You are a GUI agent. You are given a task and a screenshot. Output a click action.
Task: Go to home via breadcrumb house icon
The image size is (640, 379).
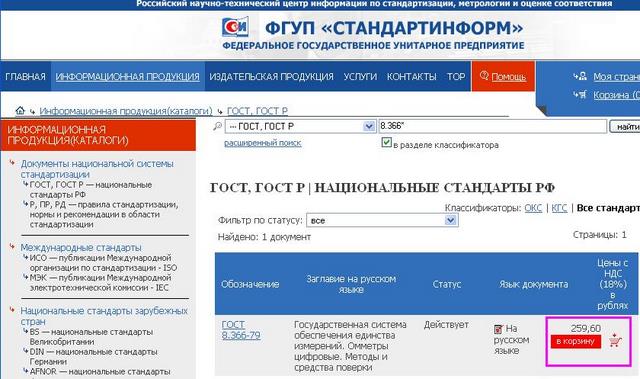coord(20,110)
